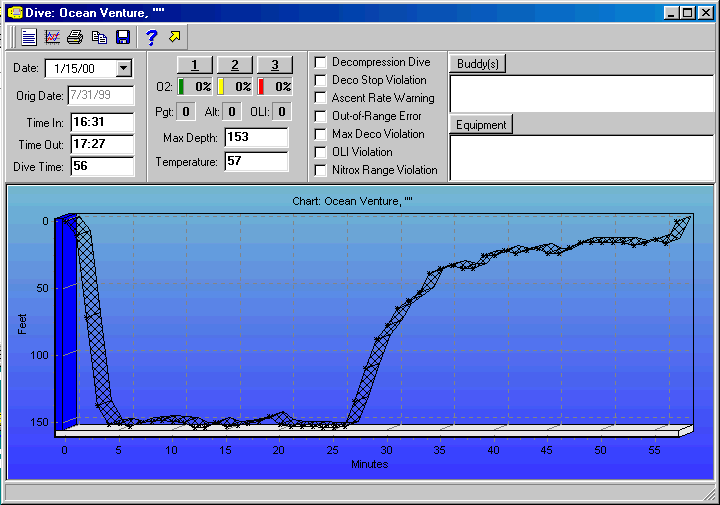Viewport: 720px width, 505px height.
Task: Toggle the Ascent Rate Warning checkbox
Action: click(x=321, y=98)
